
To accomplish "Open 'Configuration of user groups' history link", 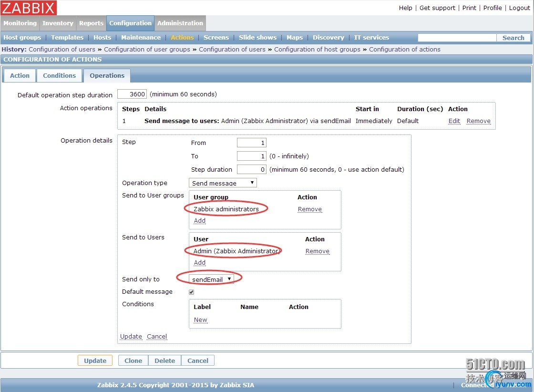I will click(x=147, y=50).
